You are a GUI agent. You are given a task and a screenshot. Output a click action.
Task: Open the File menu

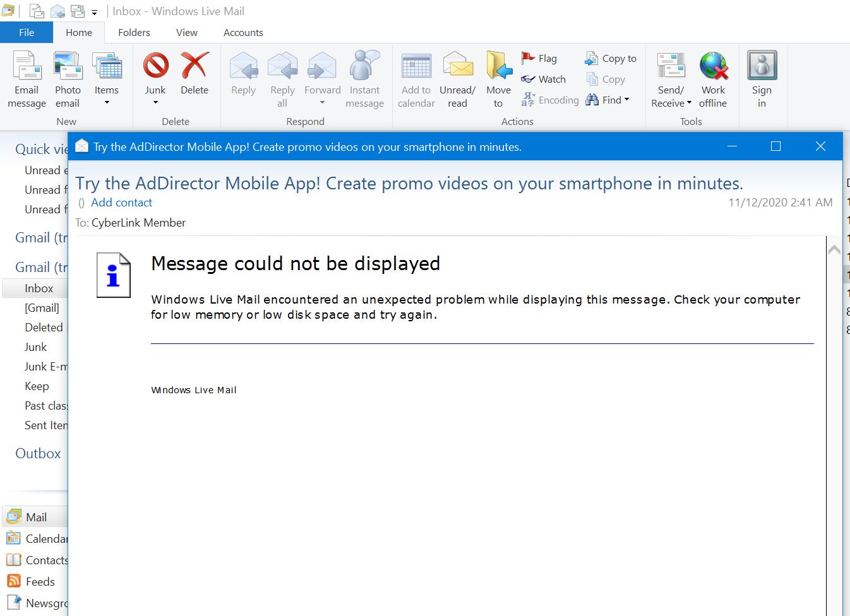tap(27, 33)
